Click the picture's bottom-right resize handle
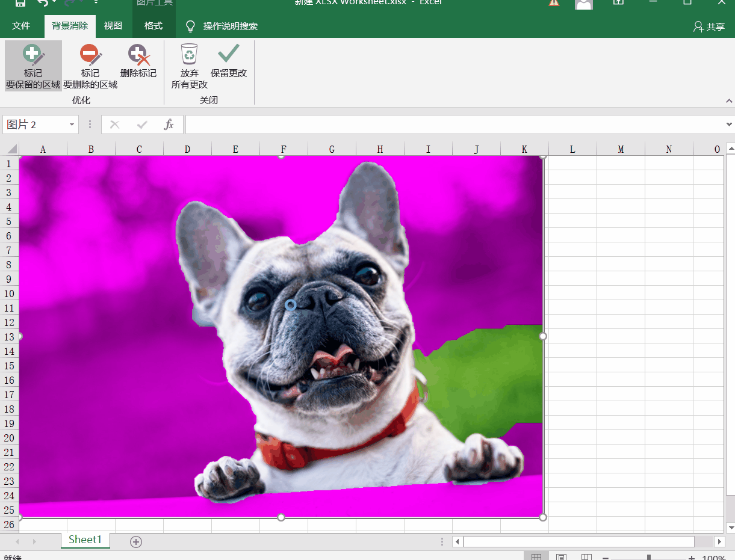 click(x=543, y=517)
